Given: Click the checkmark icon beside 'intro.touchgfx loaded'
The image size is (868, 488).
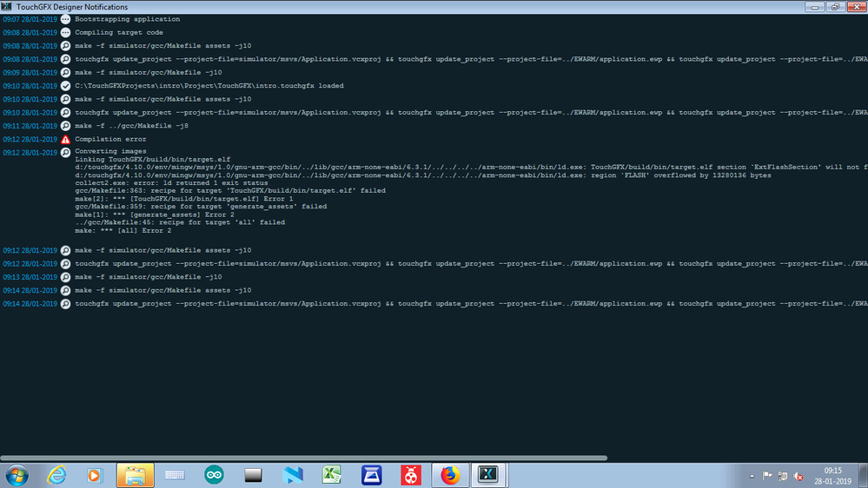Looking at the screenshot, I should point(65,86).
